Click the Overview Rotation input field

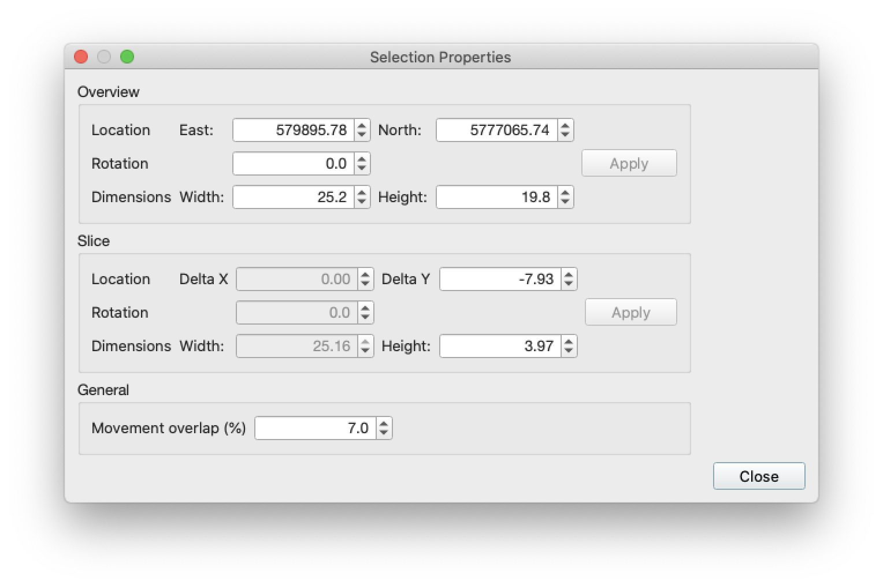pos(294,163)
